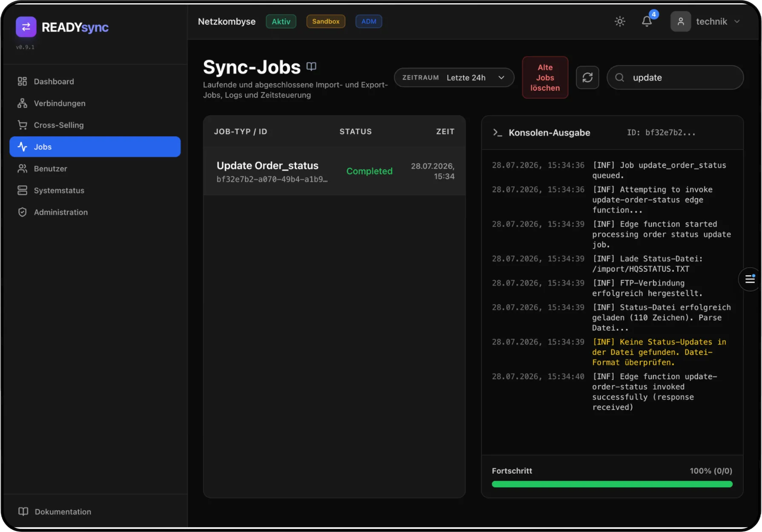Refresh the jobs list
762x532 pixels.
click(588, 78)
